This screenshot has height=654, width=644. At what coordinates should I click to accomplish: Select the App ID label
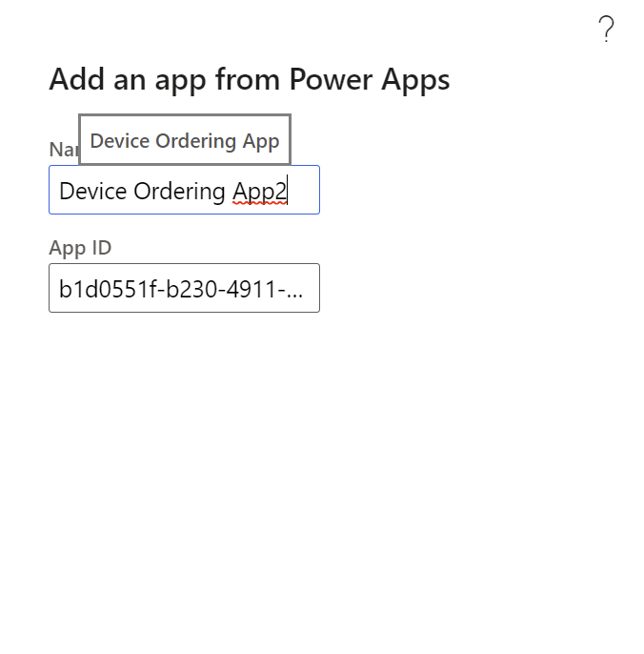[80, 248]
